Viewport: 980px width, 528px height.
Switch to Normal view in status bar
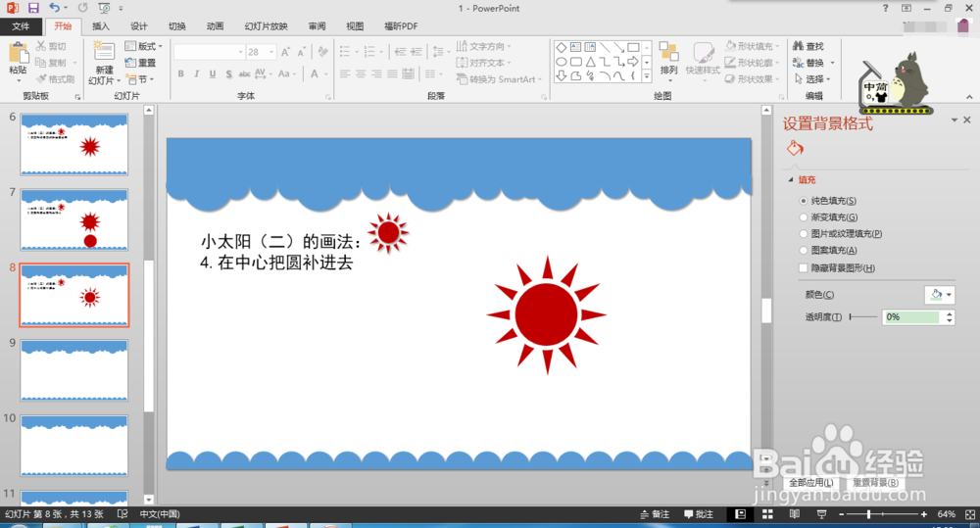(x=741, y=514)
